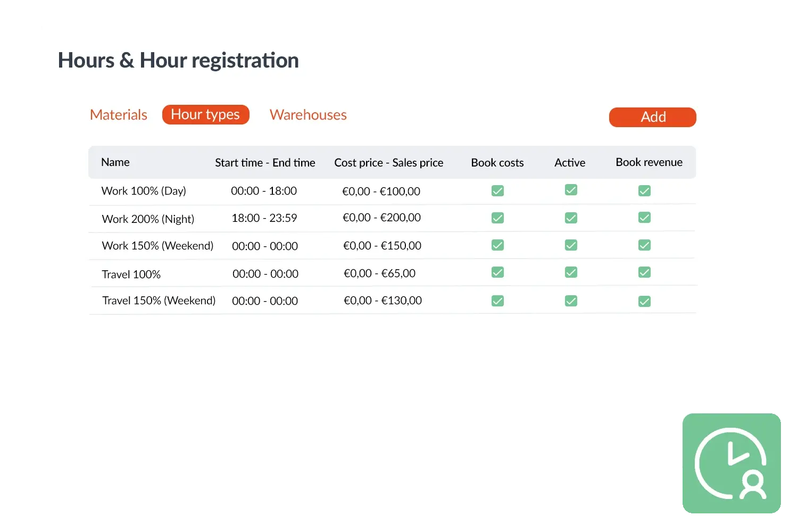Viewport: 798px width, 532px height.
Task: Click the Start time - End time header
Action: (x=265, y=162)
